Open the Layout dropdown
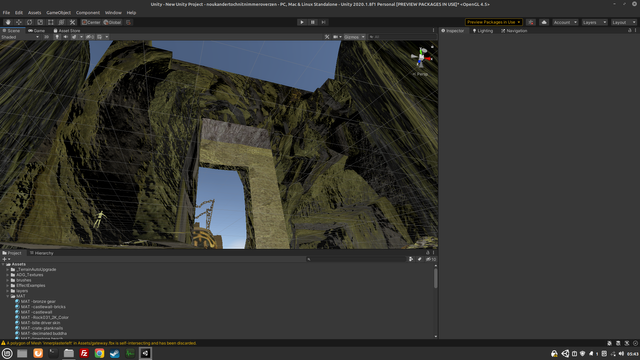Viewport: 640px width, 360px height. tap(624, 22)
